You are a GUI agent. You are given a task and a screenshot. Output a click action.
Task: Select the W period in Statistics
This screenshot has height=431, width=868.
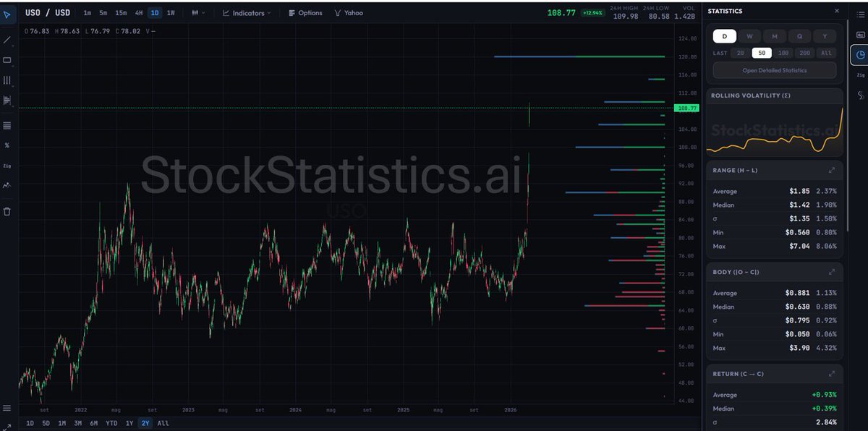tap(749, 36)
